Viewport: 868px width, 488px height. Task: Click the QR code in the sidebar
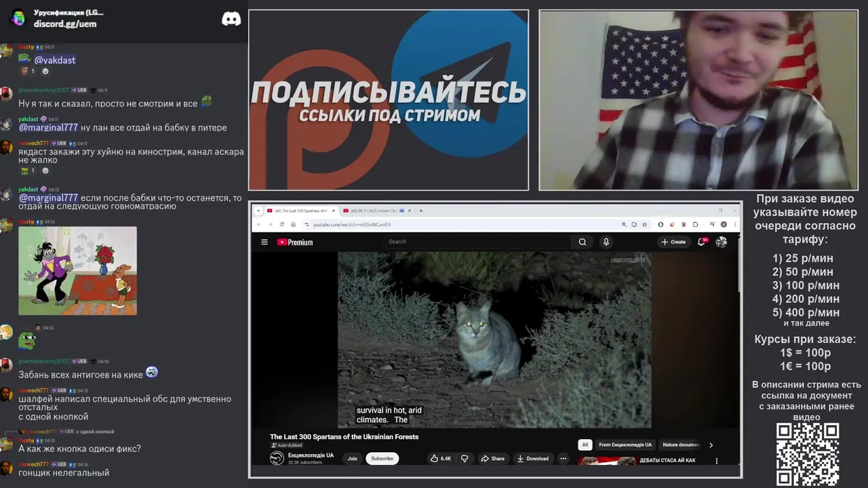[807, 455]
